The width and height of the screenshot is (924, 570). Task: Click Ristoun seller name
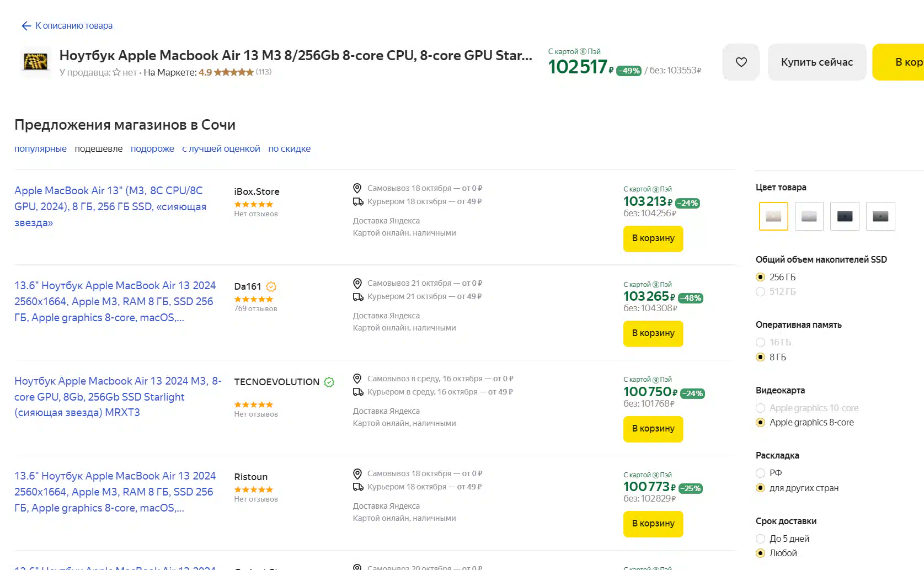(x=251, y=477)
